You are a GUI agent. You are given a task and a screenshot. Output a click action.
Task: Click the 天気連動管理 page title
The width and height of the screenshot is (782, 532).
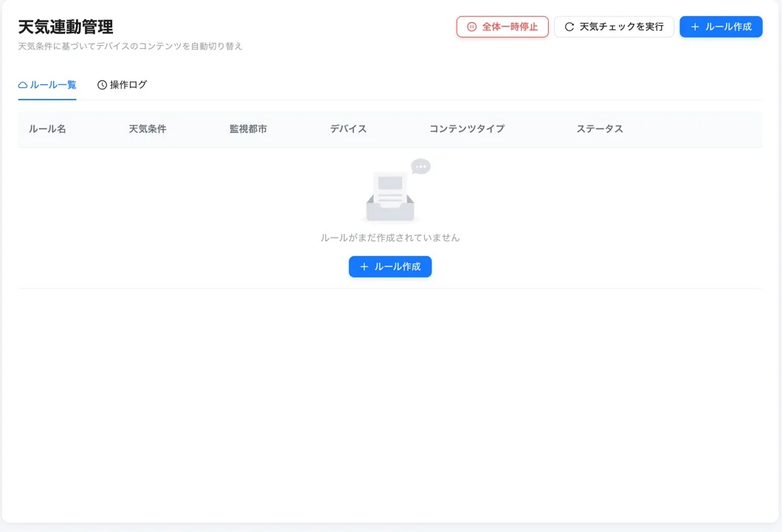point(66,27)
